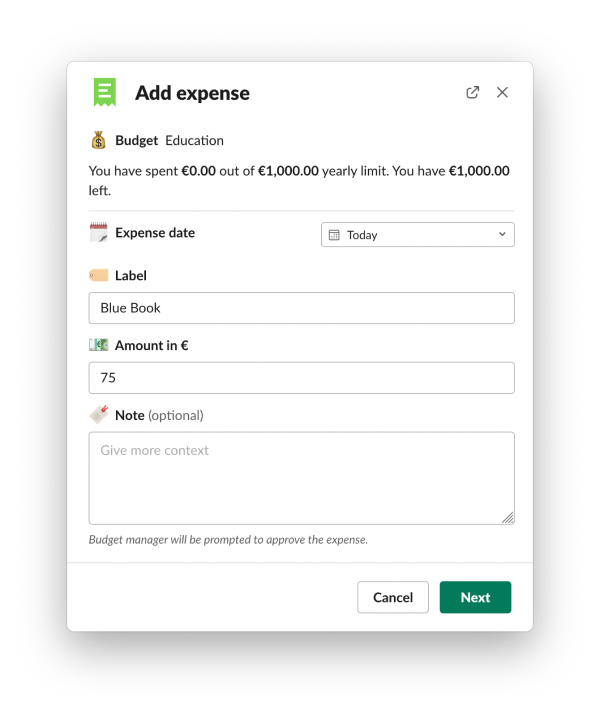
Task: Open the modal in a new window
Action: coord(473,92)
